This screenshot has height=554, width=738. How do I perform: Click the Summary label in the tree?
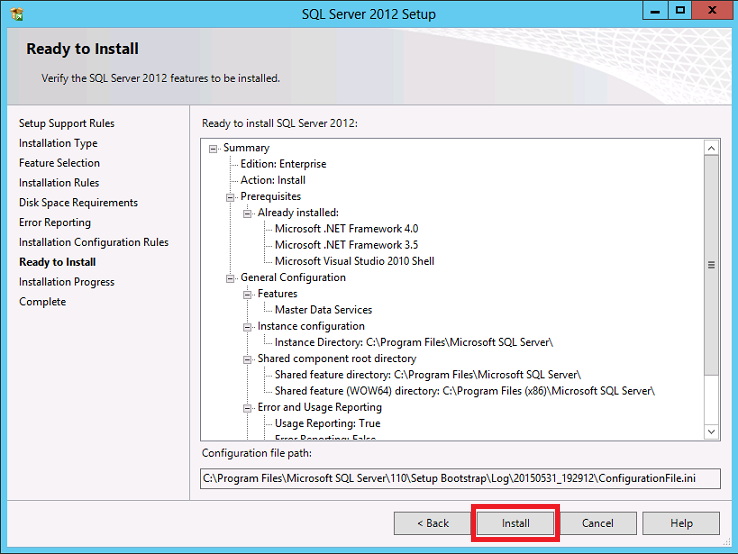click(x=246, y=148)
